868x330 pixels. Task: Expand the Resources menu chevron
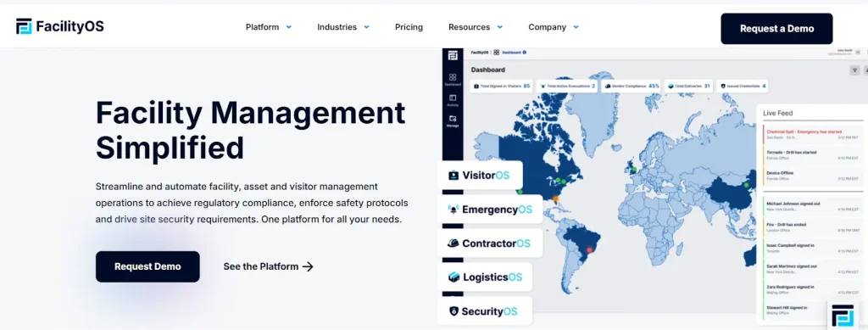(500, 26)
